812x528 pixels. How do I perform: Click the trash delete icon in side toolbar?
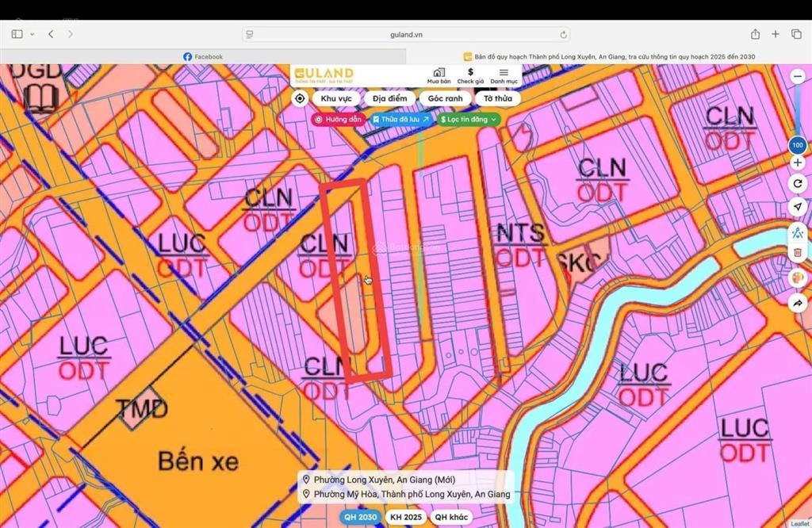pyautogui.click(x=797, y=252)
